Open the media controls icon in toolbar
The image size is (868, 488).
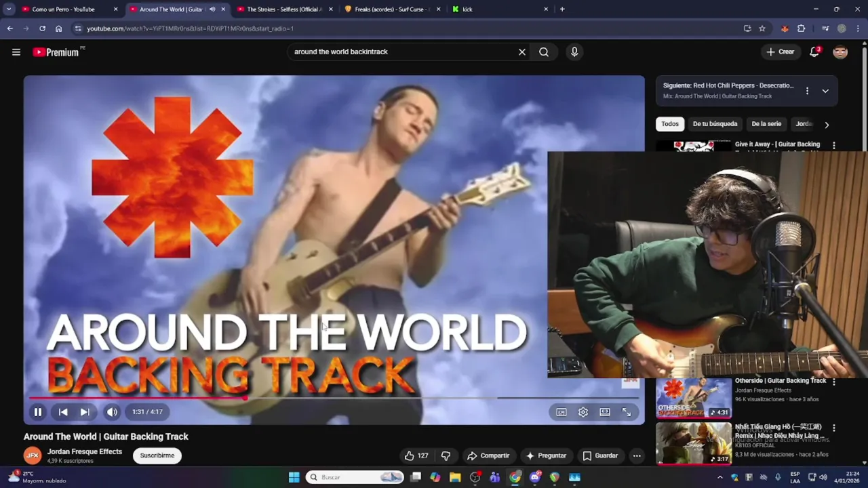point(825,28)
